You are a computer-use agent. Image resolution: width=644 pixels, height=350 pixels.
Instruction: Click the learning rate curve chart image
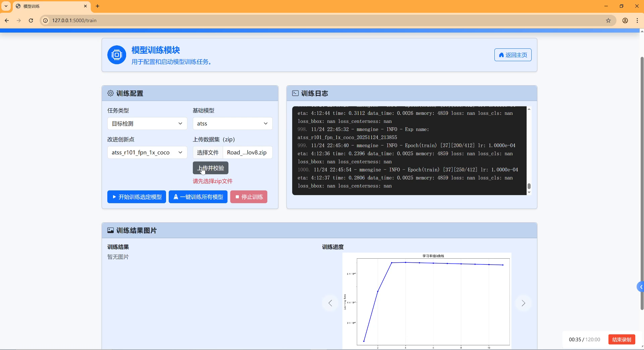point(427,301)
